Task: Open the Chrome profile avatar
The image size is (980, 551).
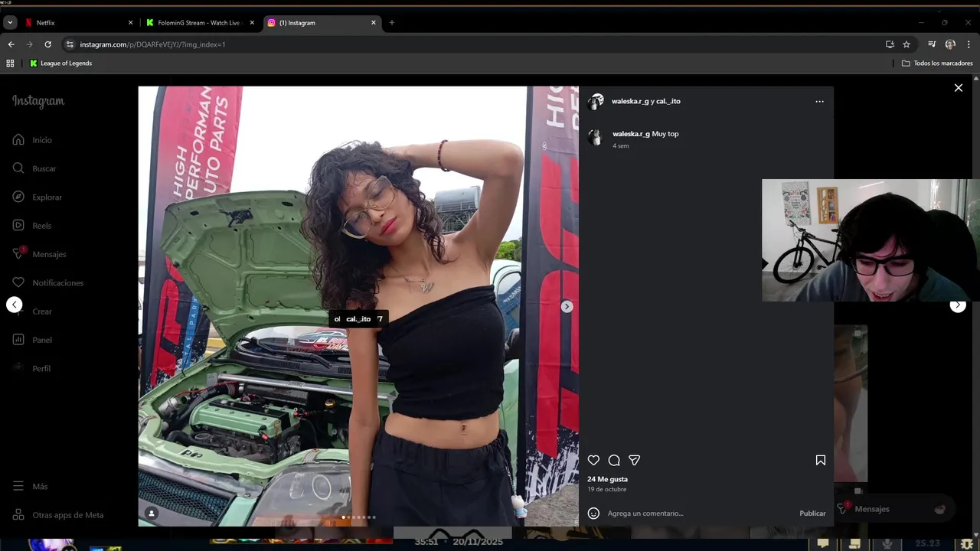Action: point(950,44)
